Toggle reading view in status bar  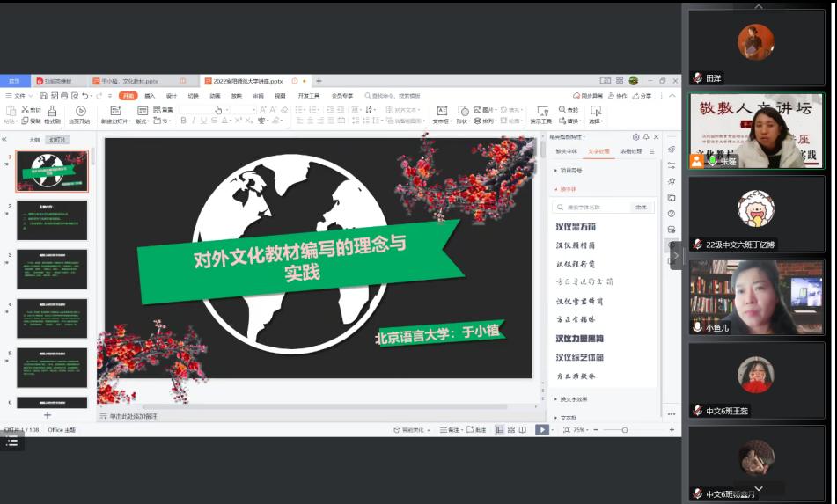coord(524,430)
